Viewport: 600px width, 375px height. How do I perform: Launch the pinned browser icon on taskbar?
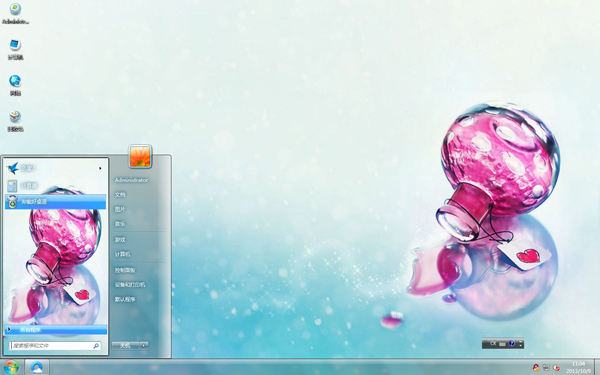37,367
